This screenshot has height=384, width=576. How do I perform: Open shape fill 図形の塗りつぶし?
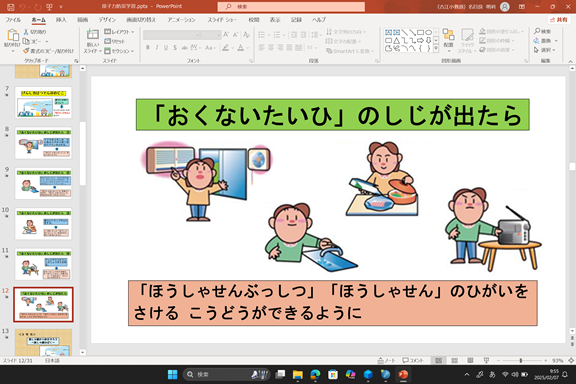(501, 32)
